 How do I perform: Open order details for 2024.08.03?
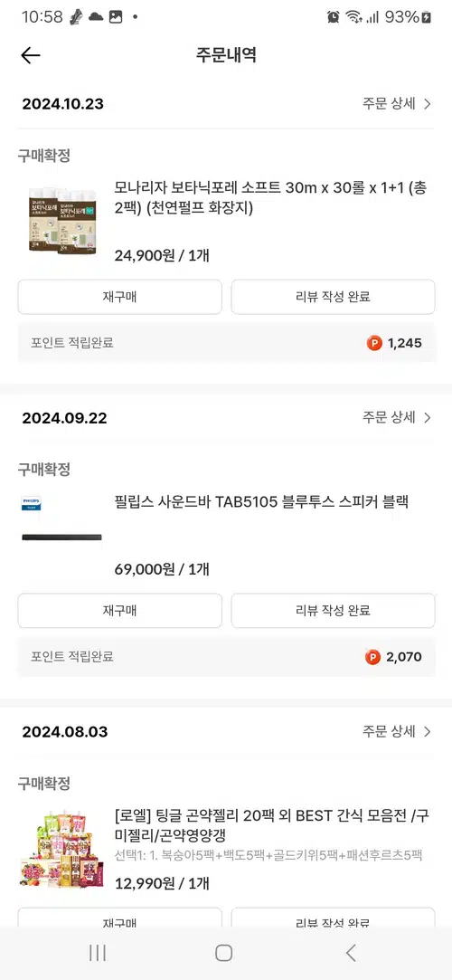pyautogui.click(x=397, y=731)
